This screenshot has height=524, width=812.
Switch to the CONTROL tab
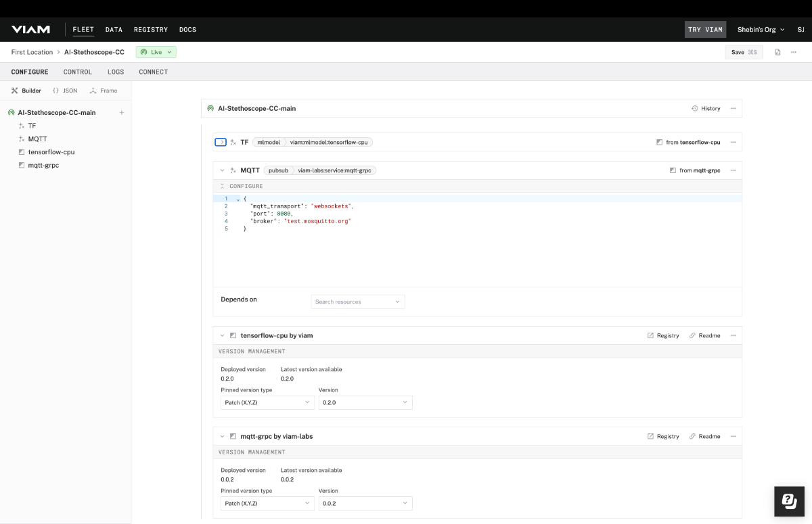[x=78, y=72]
